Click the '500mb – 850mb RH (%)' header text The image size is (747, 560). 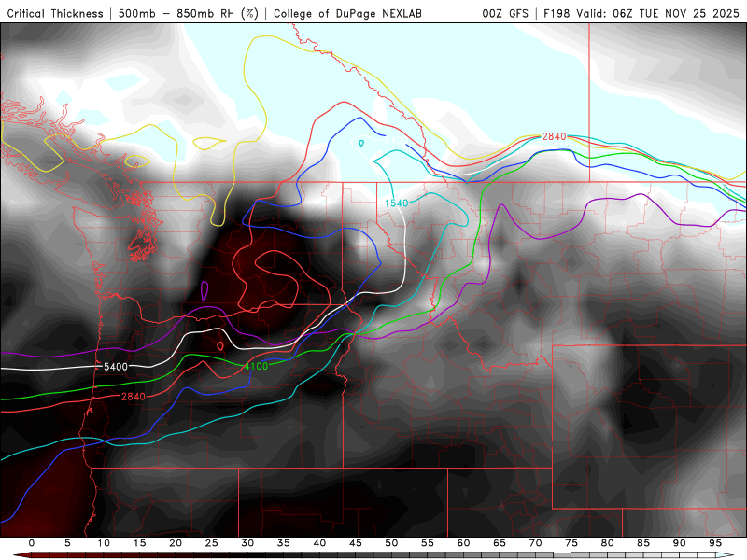tap(189, 13)
